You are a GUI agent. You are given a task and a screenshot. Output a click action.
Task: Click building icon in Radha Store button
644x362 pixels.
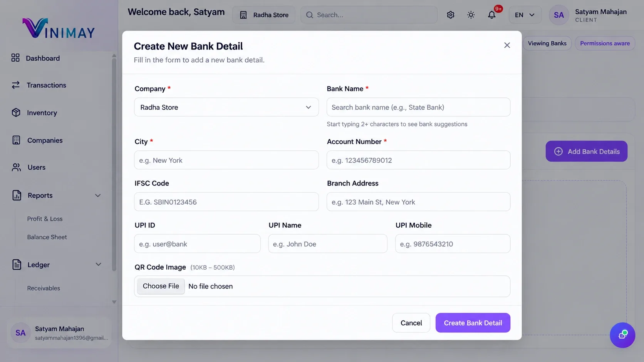[x=243, y=15]
